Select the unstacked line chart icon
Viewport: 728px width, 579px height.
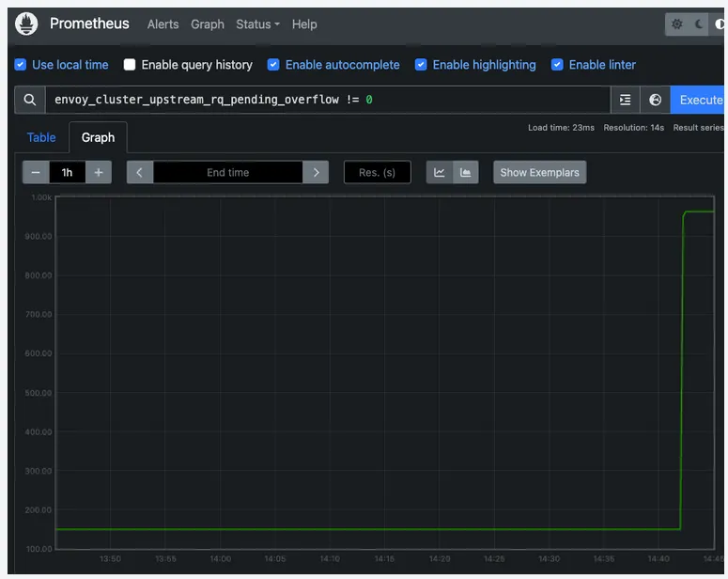point(440,172)
